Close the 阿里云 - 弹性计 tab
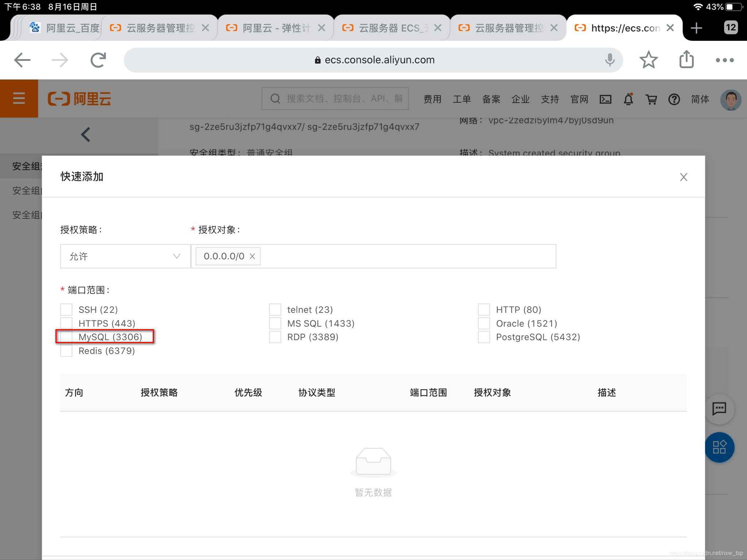The image size is (747, 560). click(x=321, y=28)
